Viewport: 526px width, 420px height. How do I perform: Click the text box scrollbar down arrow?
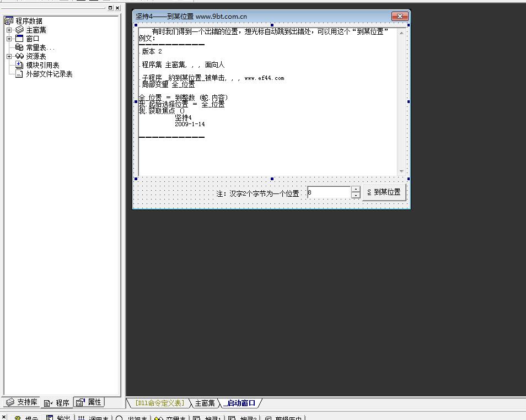tap(401, 171)
